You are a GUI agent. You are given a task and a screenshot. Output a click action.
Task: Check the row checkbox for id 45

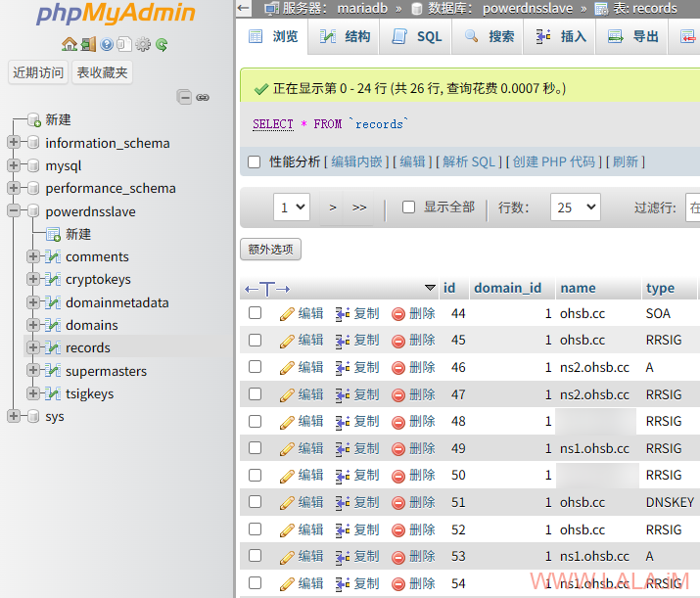click(x=256, y=341)
